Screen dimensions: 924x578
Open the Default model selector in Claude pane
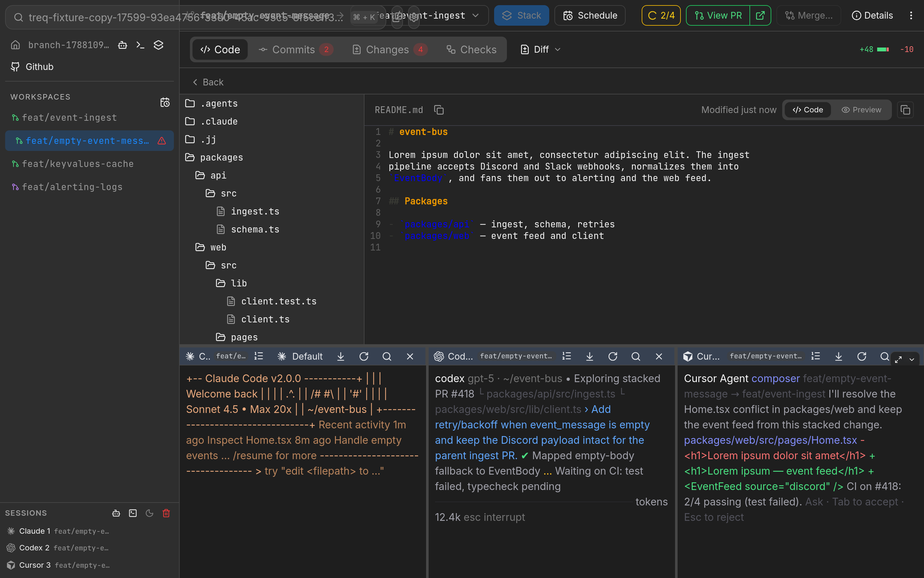pyautogui.click(x=300, y=356)
